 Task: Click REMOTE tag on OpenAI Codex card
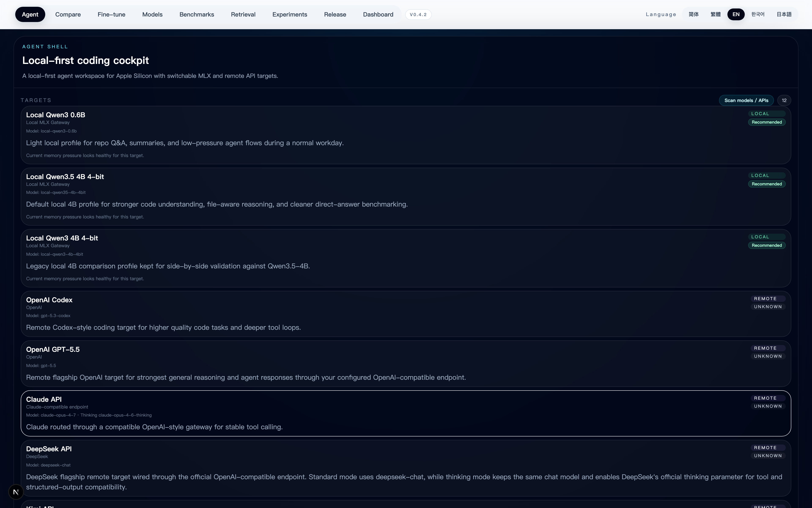click(768, 299)
